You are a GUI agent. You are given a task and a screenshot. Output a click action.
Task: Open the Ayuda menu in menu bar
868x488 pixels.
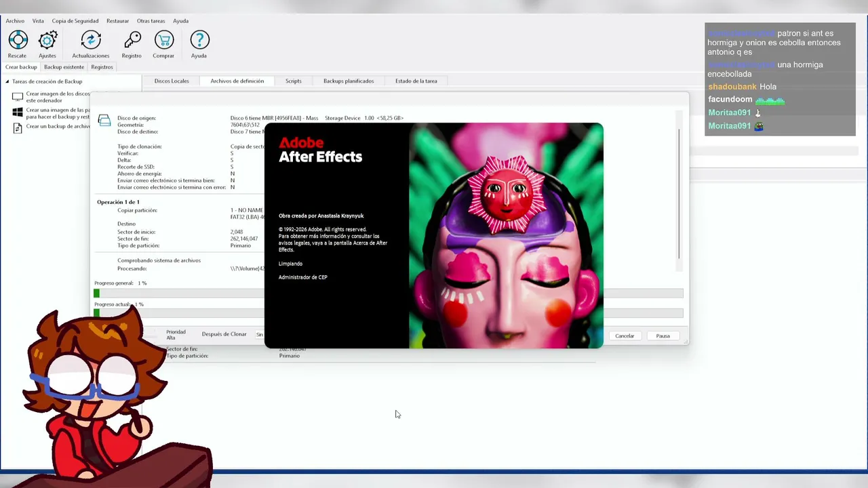(180, 21)
